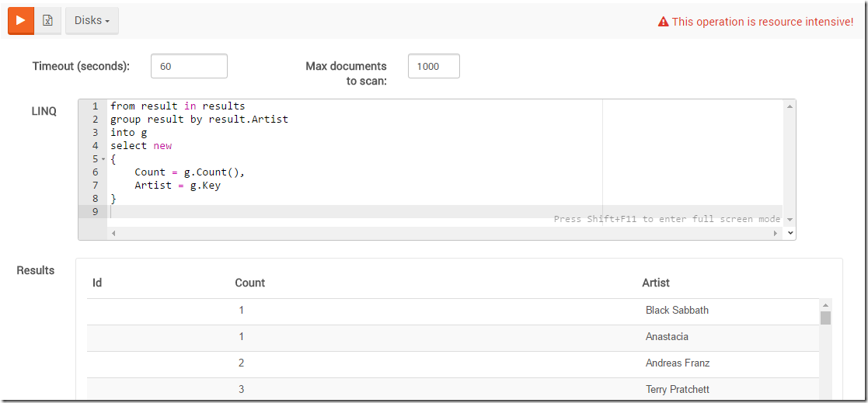
Task: Collapse the code fold arrow on line 5
Action: [103, 159]
